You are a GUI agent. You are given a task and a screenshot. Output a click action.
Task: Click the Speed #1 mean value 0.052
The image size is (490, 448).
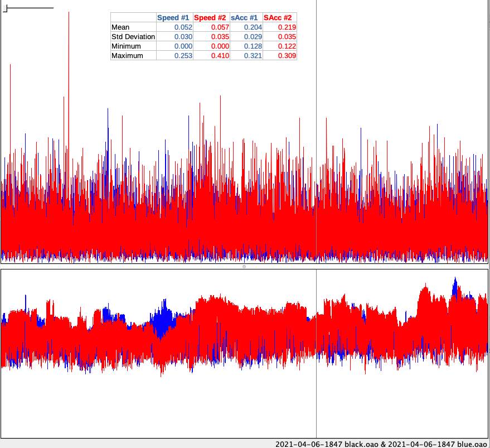[183, 27]
